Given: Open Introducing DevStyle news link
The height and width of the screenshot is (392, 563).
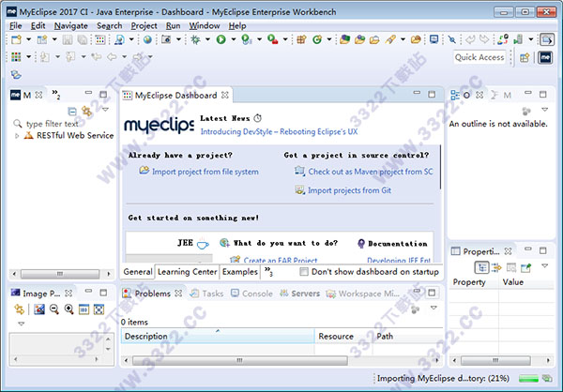Looking at the screenshot, I should (279, 131).
